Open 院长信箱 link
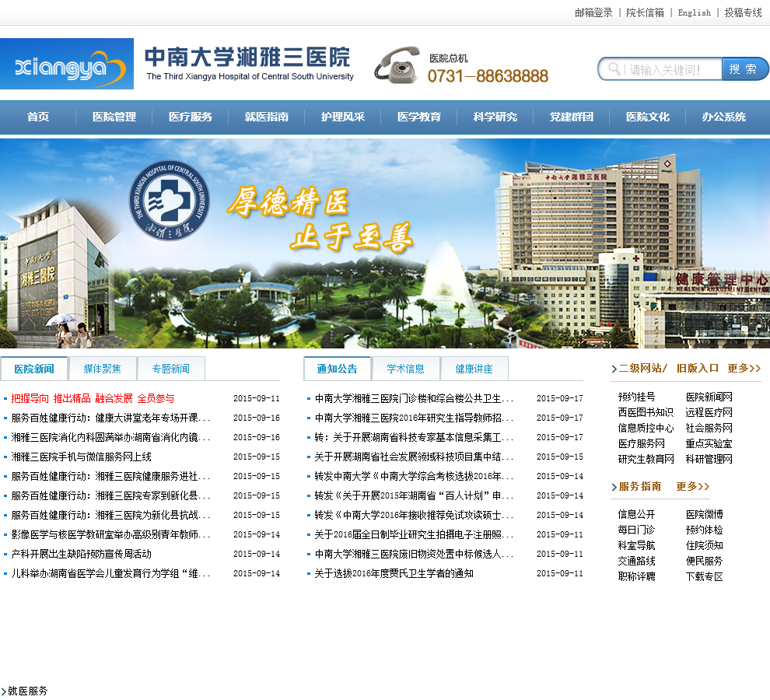This screenshot has height=700, width=770. (x=645, y=12)
